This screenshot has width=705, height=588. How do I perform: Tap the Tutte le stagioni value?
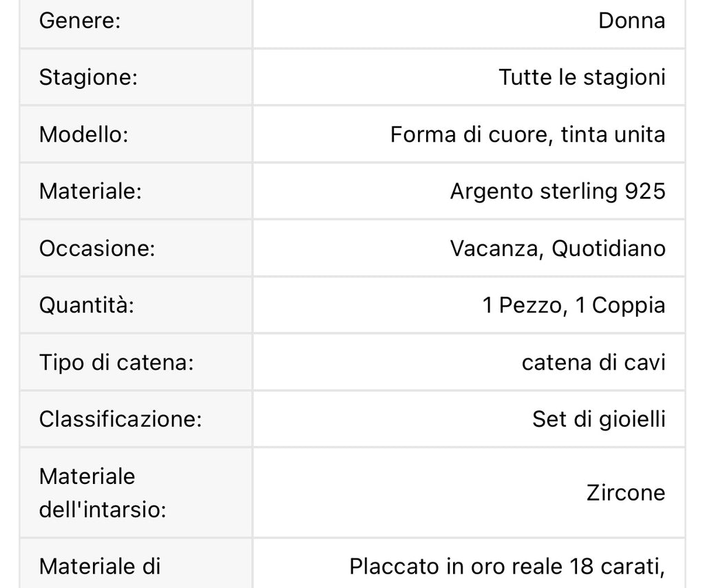coord(582,76)
